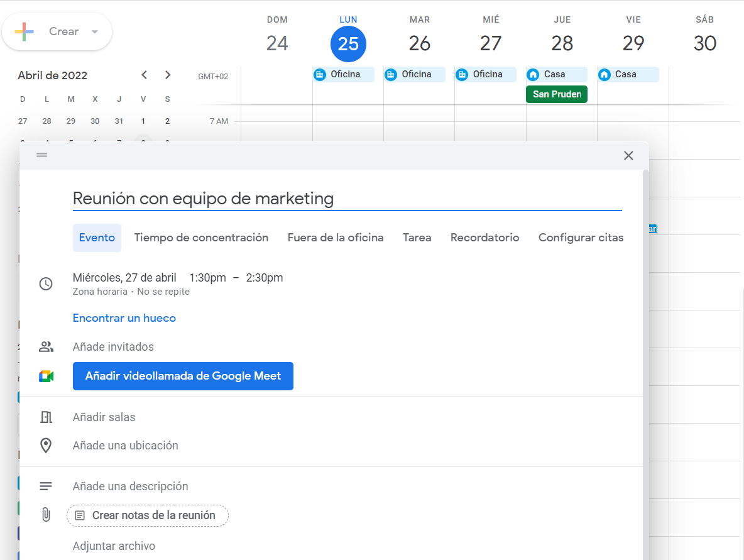This screenshot has height=560, width=744.
Task: Advance the mini calendar with the right chevron
Action: click(x=167, y=75)
